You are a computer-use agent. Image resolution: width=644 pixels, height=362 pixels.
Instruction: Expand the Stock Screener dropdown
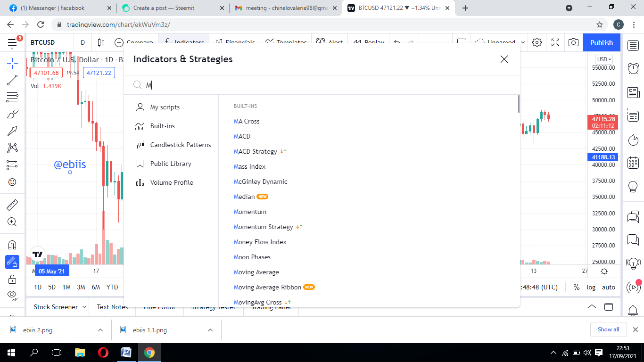point(84,307)
